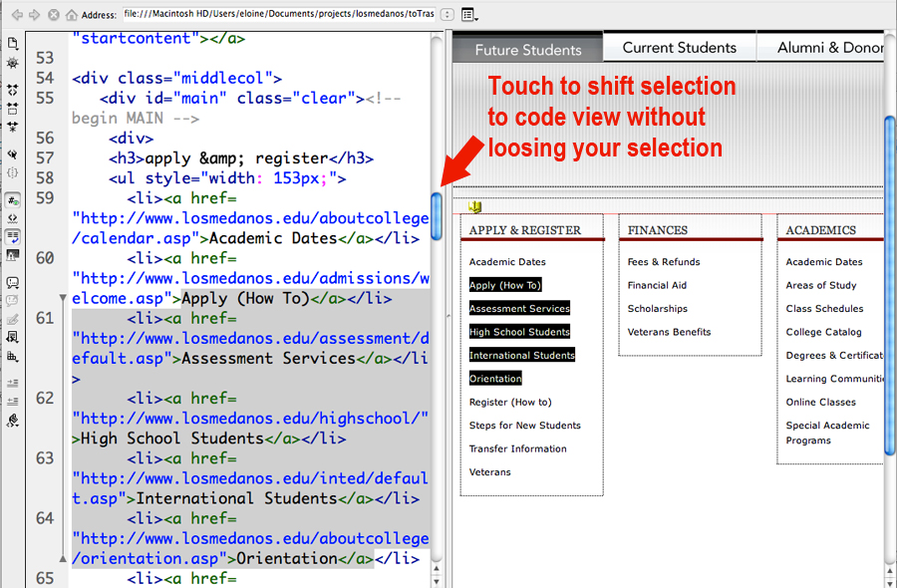Click the Open Documents icon in coding toolbar

(x=13, y=44)
